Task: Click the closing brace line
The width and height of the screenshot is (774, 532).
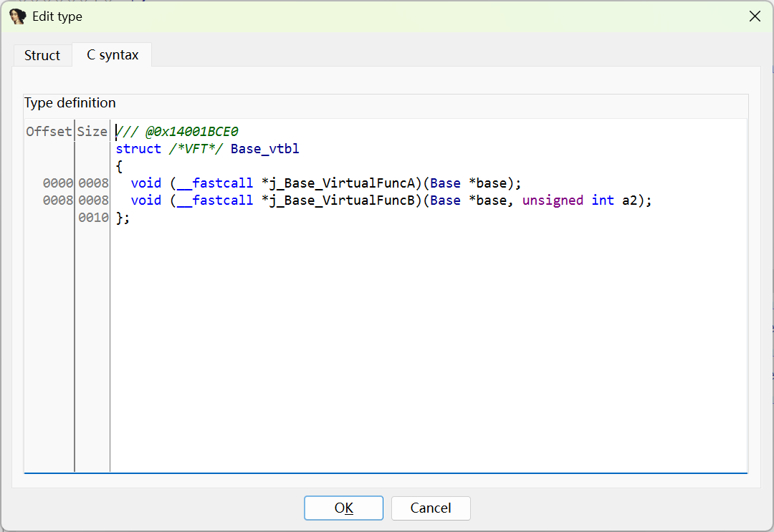Action: pos(123,218)
